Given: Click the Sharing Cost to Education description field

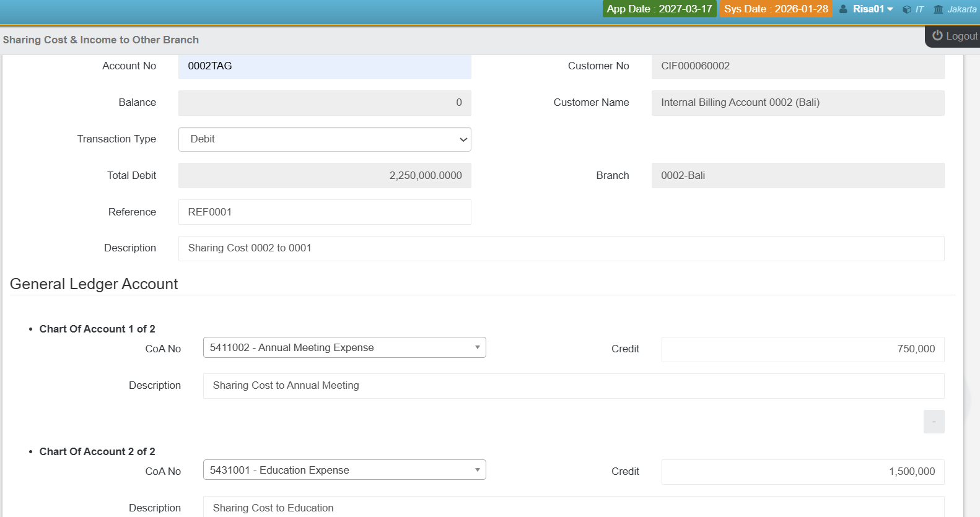Looking at the screenshot, I should pyautogui.click(x=573, y=507).
